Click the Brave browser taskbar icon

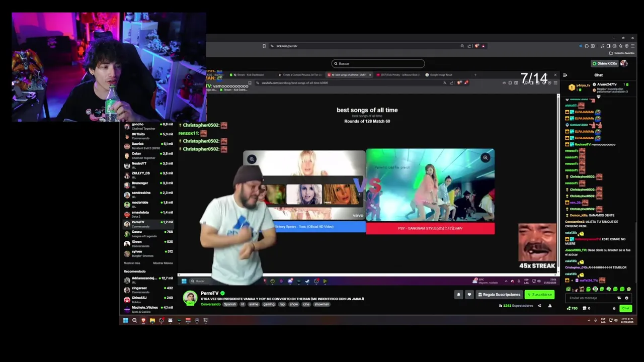(x=143, y=320)
